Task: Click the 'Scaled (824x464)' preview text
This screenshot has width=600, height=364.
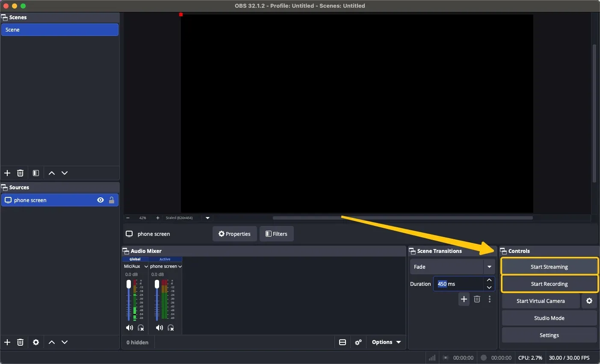Action: (179, 218)
